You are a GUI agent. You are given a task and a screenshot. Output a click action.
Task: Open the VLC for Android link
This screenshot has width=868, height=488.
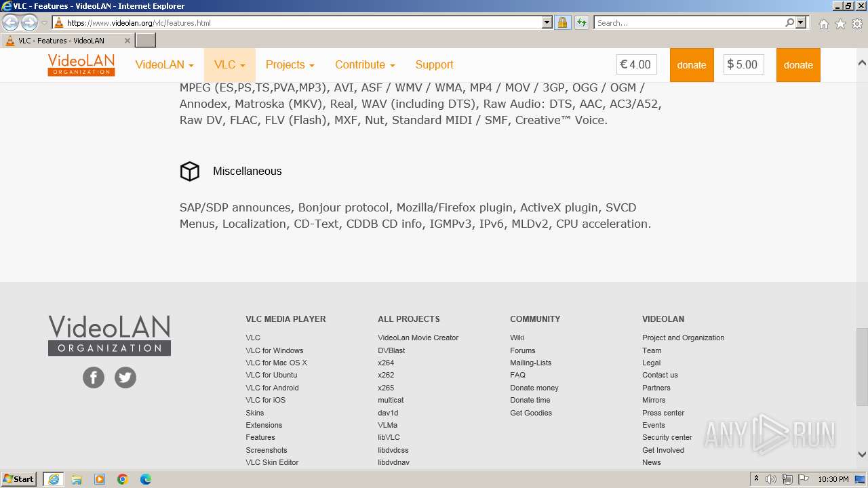272,388
